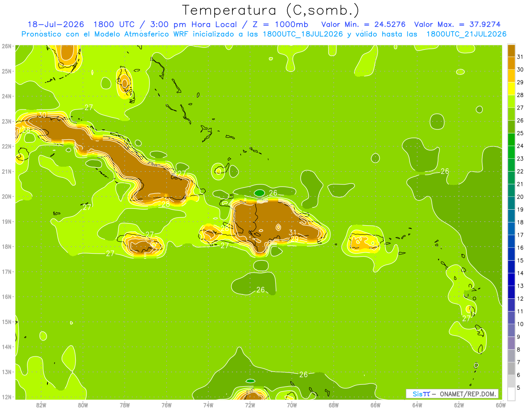Click the "78W" longitude axis label
The height and width of the screenshot is (411, 532).
pyautogui.click(x=125, y=405)
